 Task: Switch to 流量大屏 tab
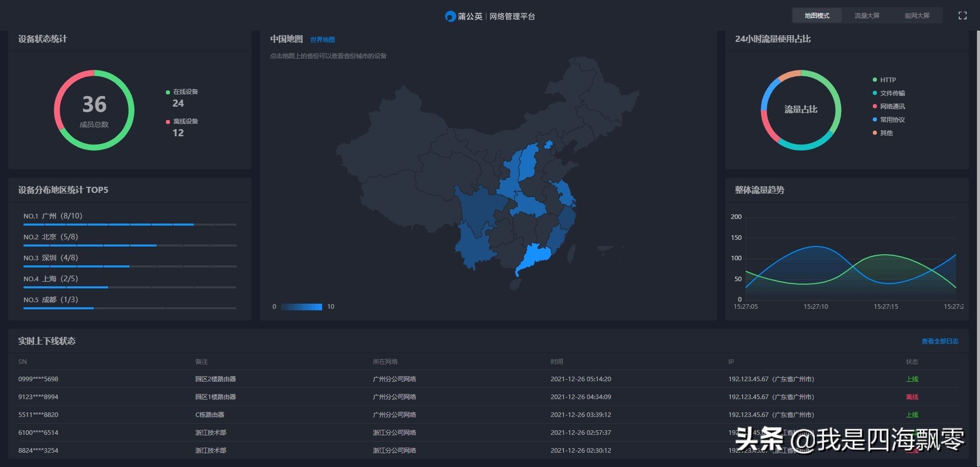pos(867,16)
